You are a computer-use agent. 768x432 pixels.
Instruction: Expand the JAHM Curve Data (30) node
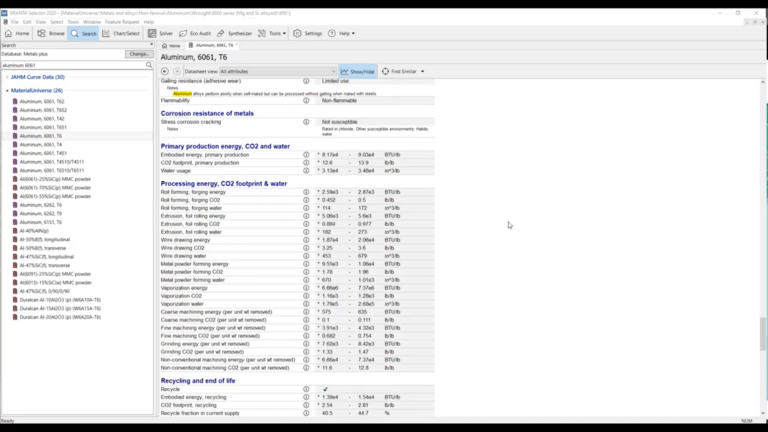[x=7, y=77]
